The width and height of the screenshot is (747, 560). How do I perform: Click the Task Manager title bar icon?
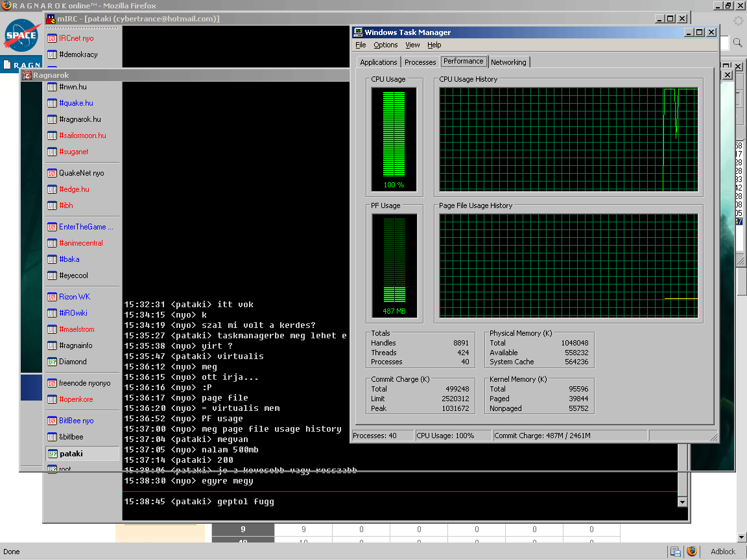[358, 32]
